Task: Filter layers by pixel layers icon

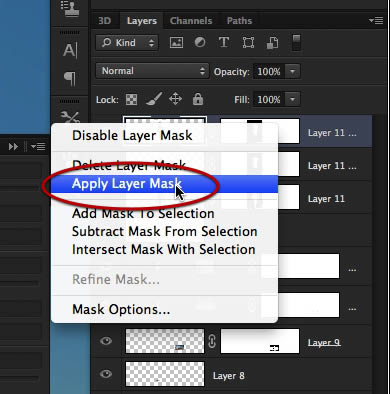Action: tap(176, 43)
